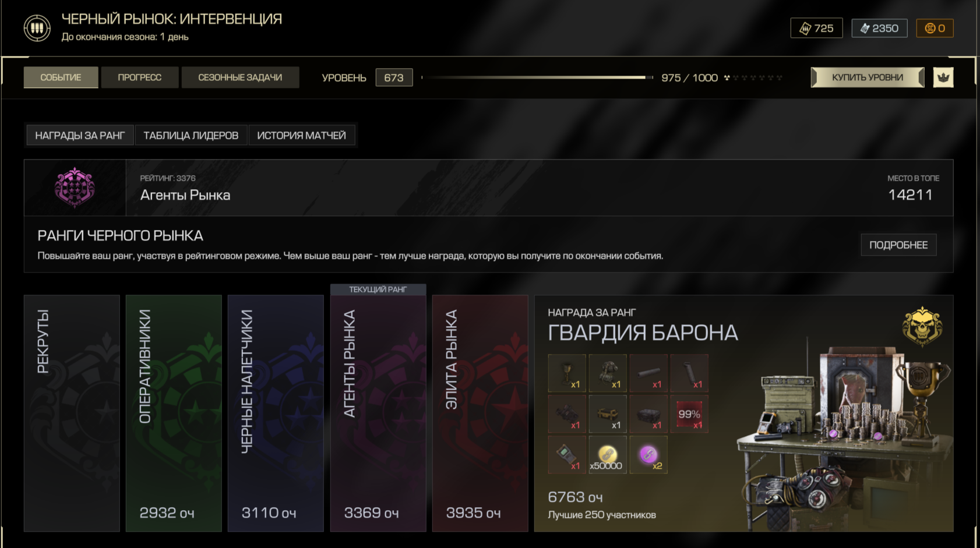Select the gas mask gear reward
This screenshot has height=548, width=980.
(x=608, y=373)
